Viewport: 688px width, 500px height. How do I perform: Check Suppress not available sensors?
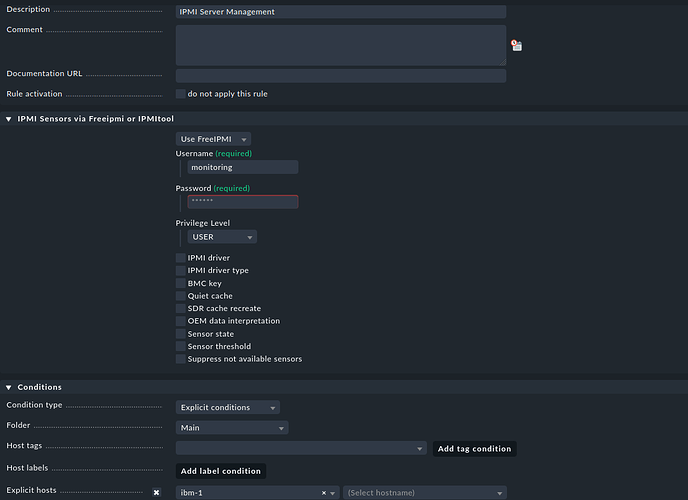click(180, 359)
